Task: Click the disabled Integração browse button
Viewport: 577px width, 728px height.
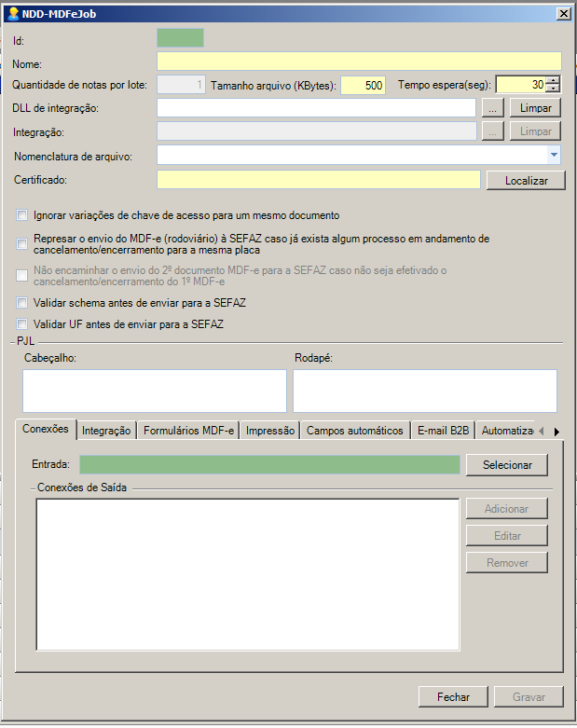Action: [x=492, y=131]
